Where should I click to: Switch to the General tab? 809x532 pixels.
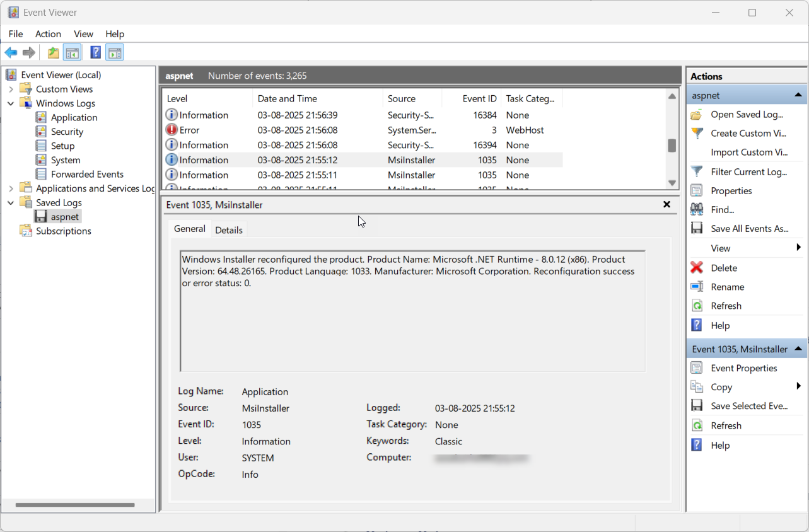pyautogui.click(x=190, y=229)
